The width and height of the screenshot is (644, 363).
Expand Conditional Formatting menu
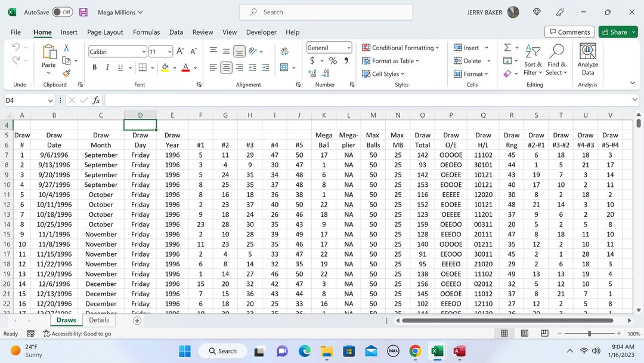(401, 48)
